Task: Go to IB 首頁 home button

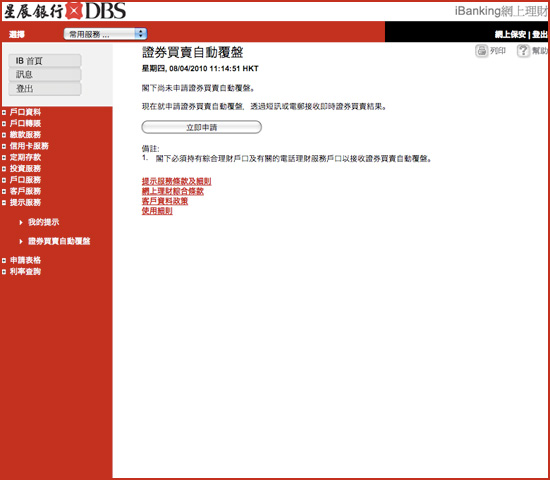Action: [x=45, y=61]
